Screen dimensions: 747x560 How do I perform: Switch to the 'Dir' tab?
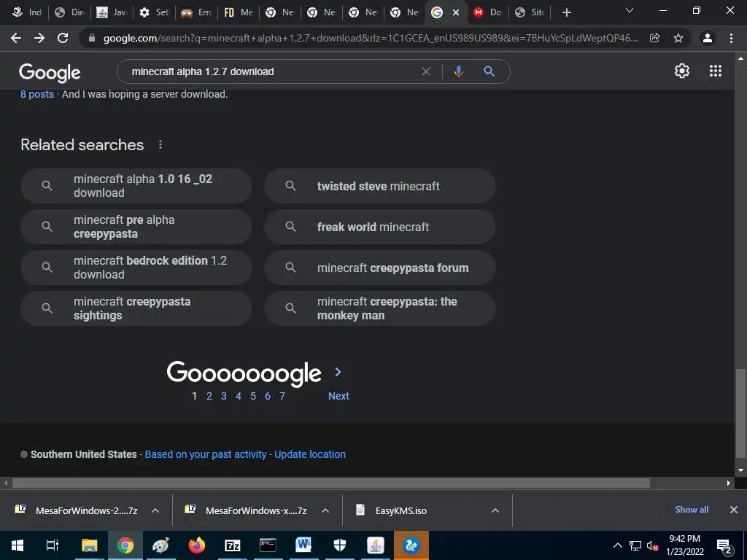tap(69, 12)
